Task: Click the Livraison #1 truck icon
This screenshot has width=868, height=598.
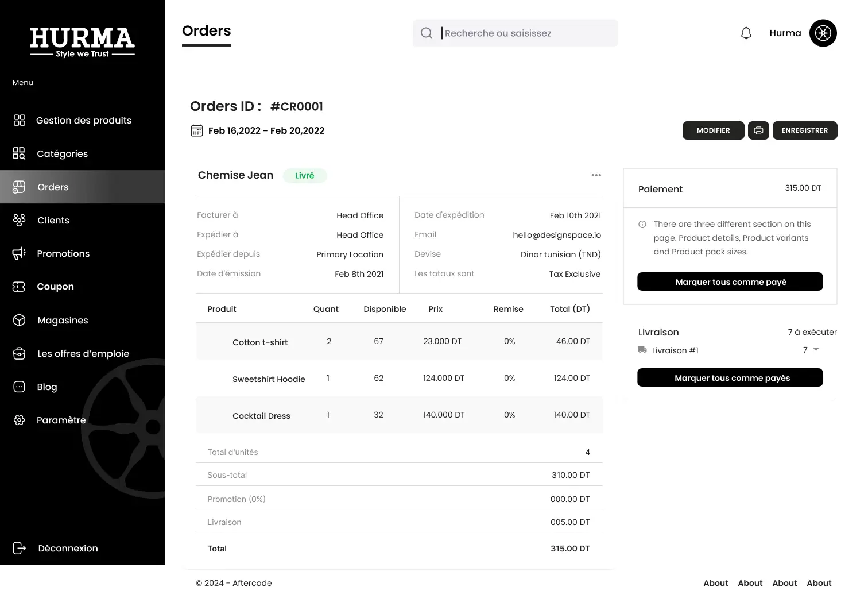Action: (x=642, y=350)
